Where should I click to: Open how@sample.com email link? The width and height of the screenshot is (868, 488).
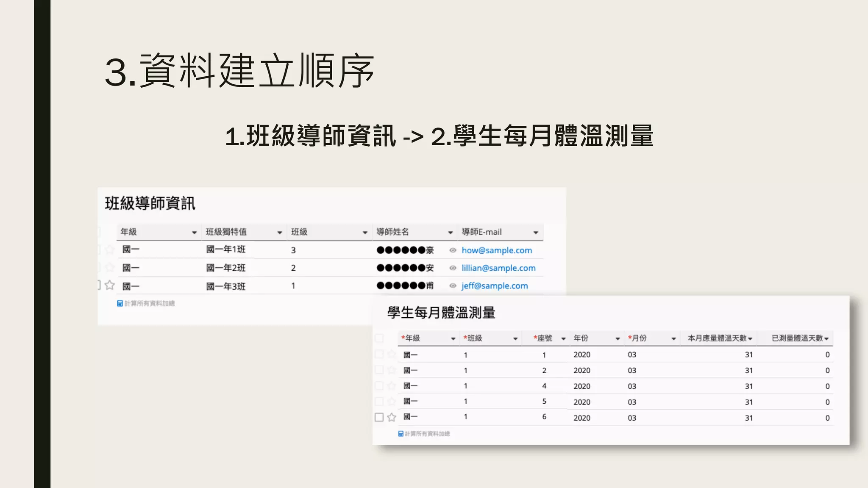tap(497, 250)
